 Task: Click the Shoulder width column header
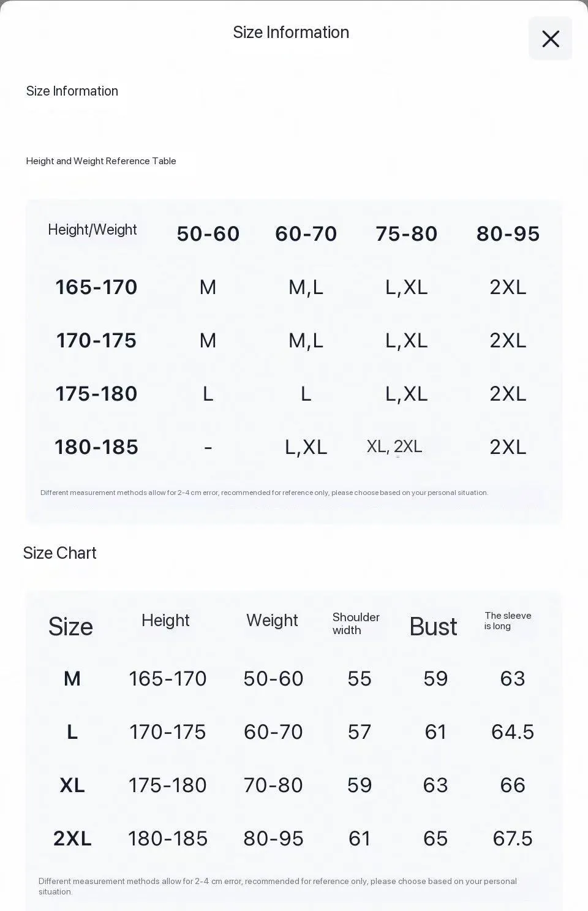tap(356, 624)
